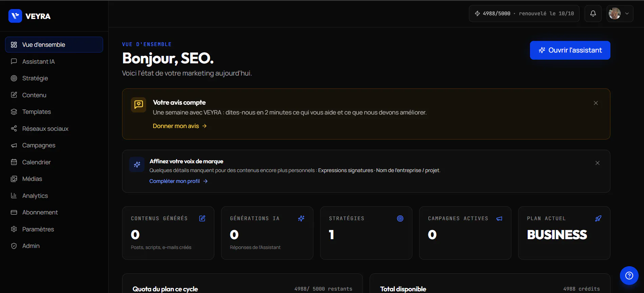
Task: Select Vue d'ensemble in sidebar
Action: click(x=54, y=45)
